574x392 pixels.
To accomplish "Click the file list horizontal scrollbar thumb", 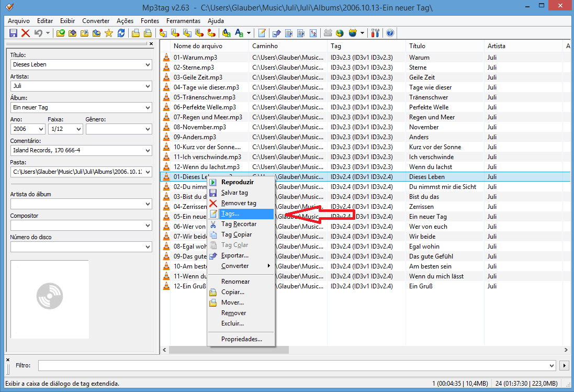I will tap(229, 350).
